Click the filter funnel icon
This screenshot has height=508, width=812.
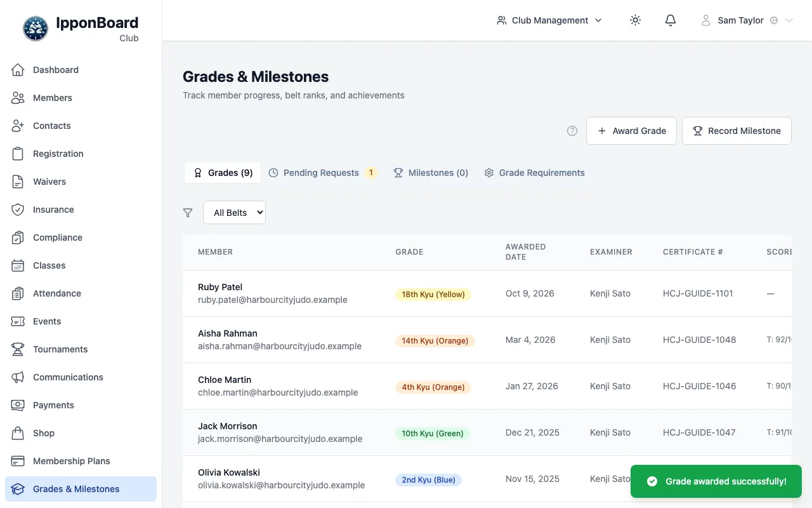pyautogui.click(x=188, y=213)
